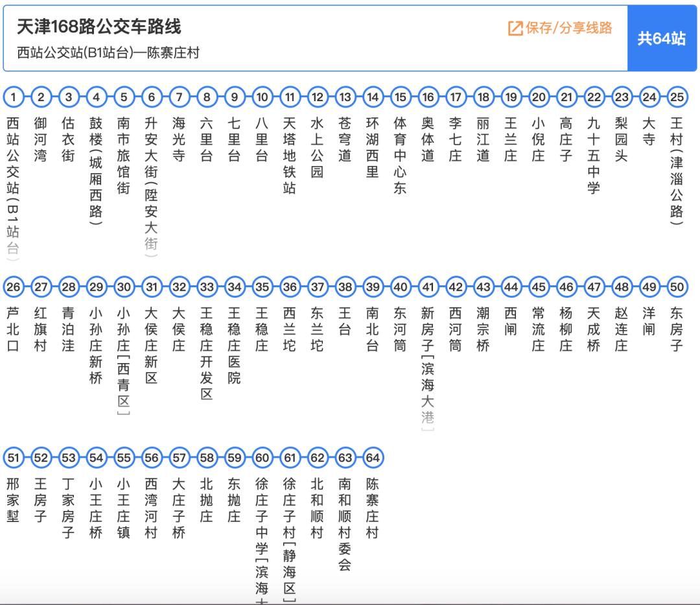
Task: Open stop name 小孙庄新桥
Action: pyautogui.click(x=97, y=345)
